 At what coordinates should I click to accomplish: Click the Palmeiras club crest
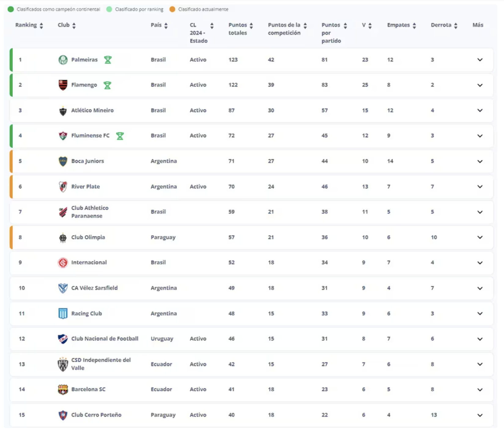click(63, 60)
